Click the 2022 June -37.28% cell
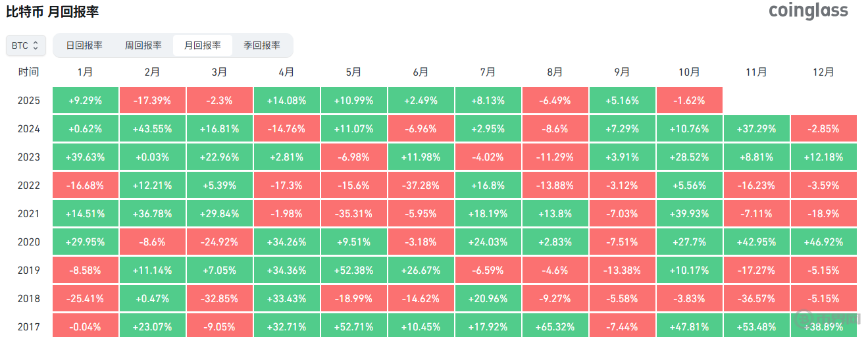The height and width of the screenshot is (337, 868). pos(421,186)
